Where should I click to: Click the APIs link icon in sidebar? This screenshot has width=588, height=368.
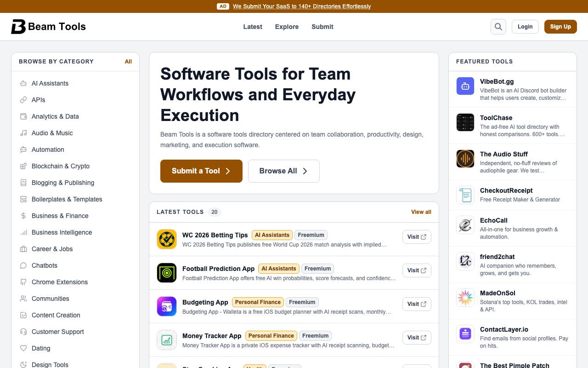pyautogui.click(x=23, y=100)
